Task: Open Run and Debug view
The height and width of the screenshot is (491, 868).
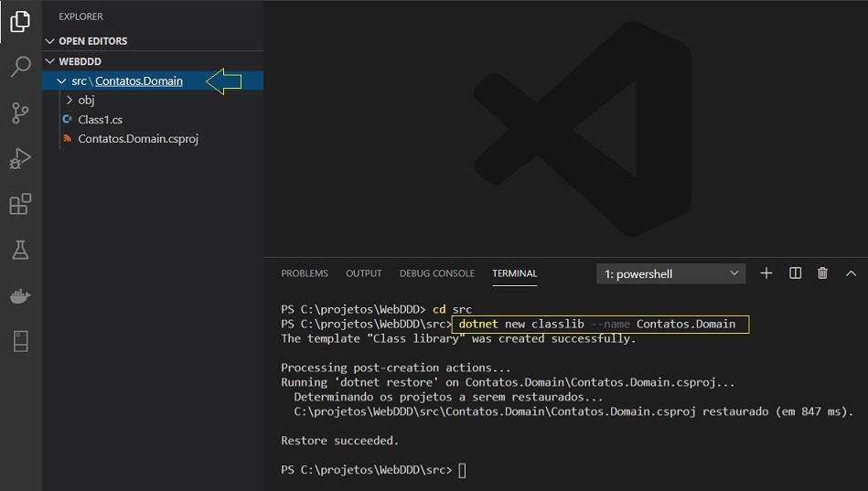Action: tap(20, 158)
